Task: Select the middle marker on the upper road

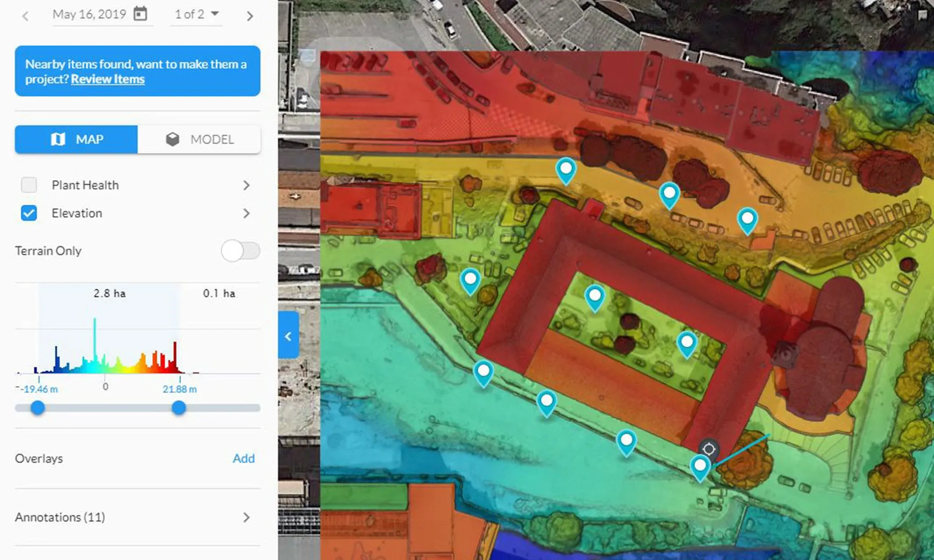Action: pos(669,196)
